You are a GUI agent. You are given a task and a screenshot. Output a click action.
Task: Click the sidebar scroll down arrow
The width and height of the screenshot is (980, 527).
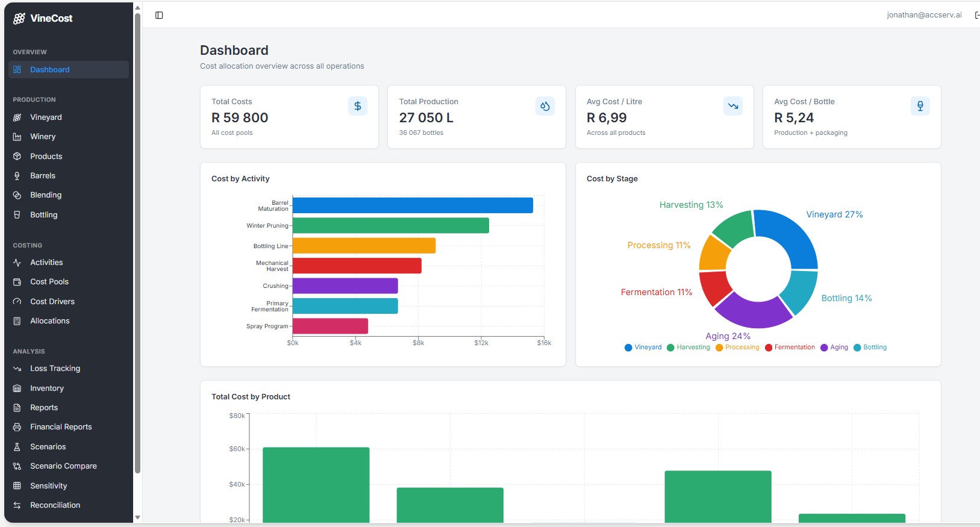(137, 517)
